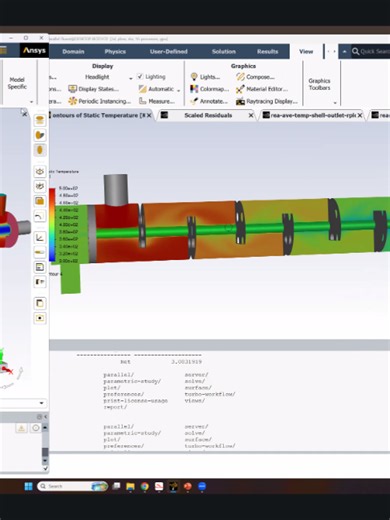Open Periodic Instancing
The width and height of the screenshot is (390, 520).
(x=99, y=101)
